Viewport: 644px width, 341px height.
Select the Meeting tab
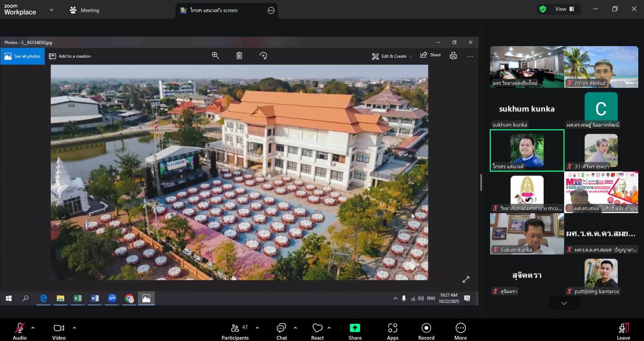pos(85,10)
